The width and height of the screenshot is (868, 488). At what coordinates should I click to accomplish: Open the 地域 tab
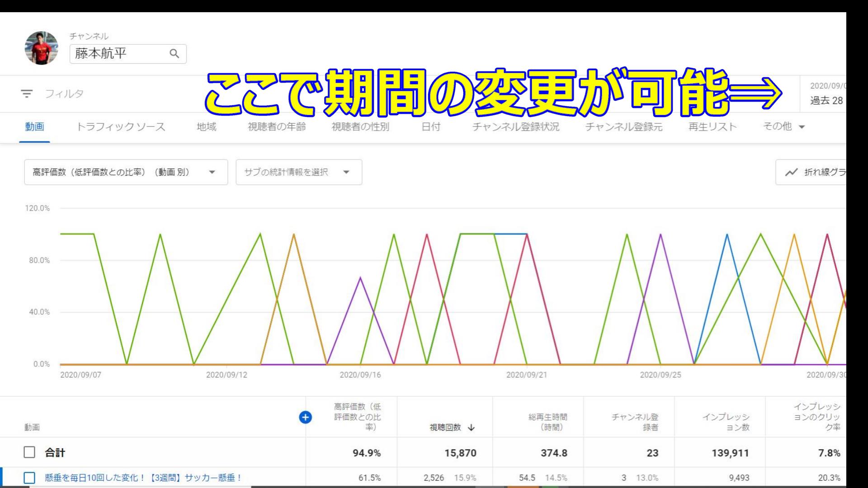206,127
